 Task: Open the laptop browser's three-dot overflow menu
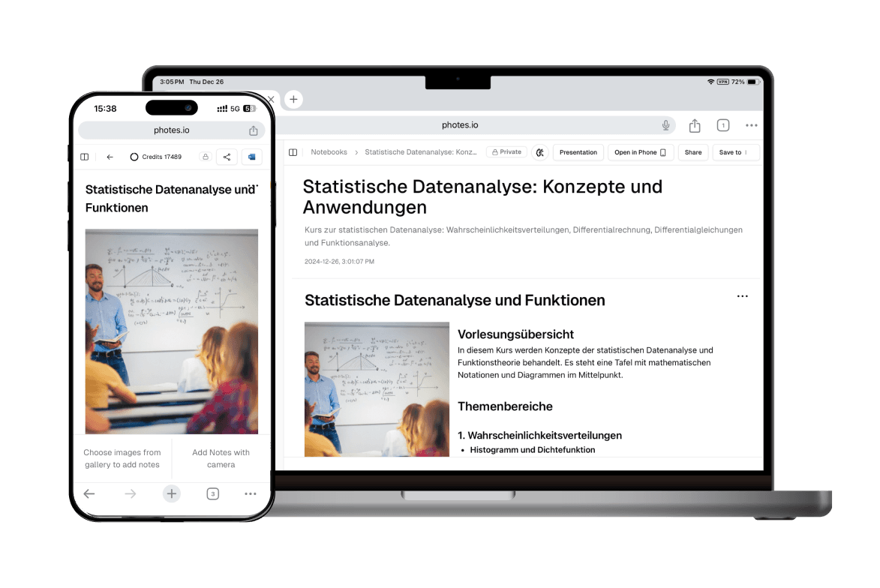[751, 125]
